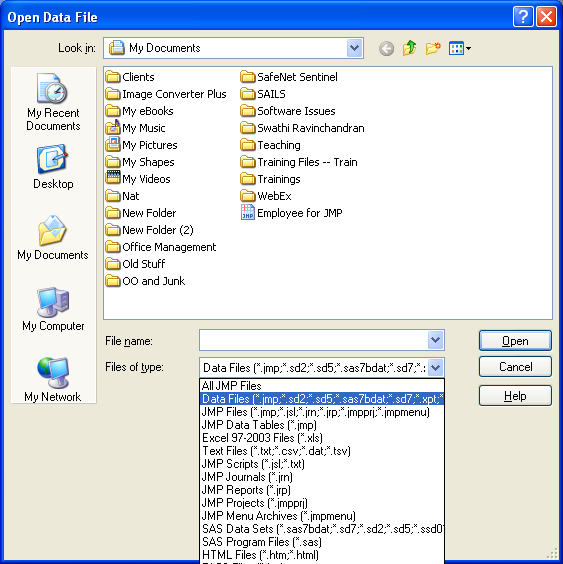Image resolution: width=563 pixels, height=564 pixels.
Task: Select the SafeNet Sentinel folder
Action: [x=289, y=77]
